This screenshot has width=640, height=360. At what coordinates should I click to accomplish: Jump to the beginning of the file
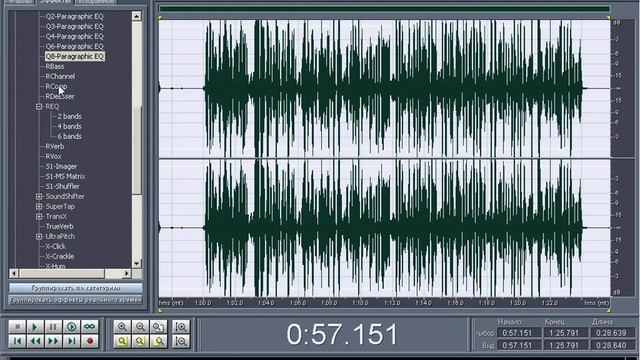(x=17, y=341)
